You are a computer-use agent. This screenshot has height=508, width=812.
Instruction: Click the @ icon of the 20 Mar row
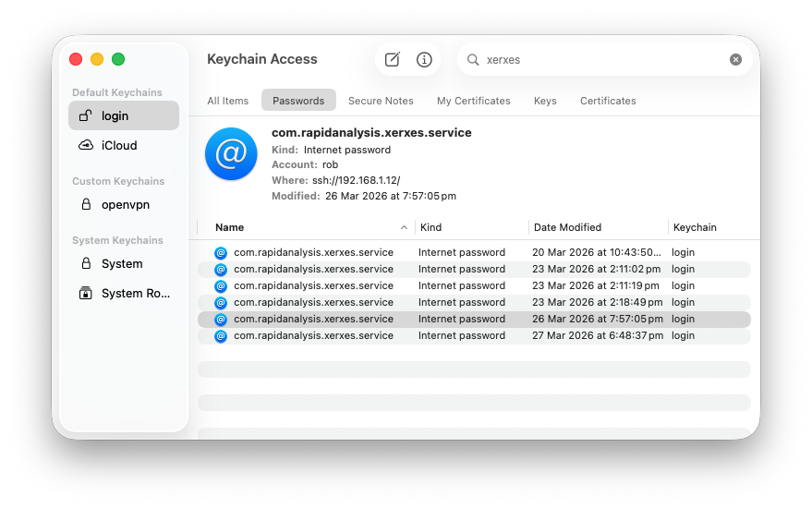221,253
